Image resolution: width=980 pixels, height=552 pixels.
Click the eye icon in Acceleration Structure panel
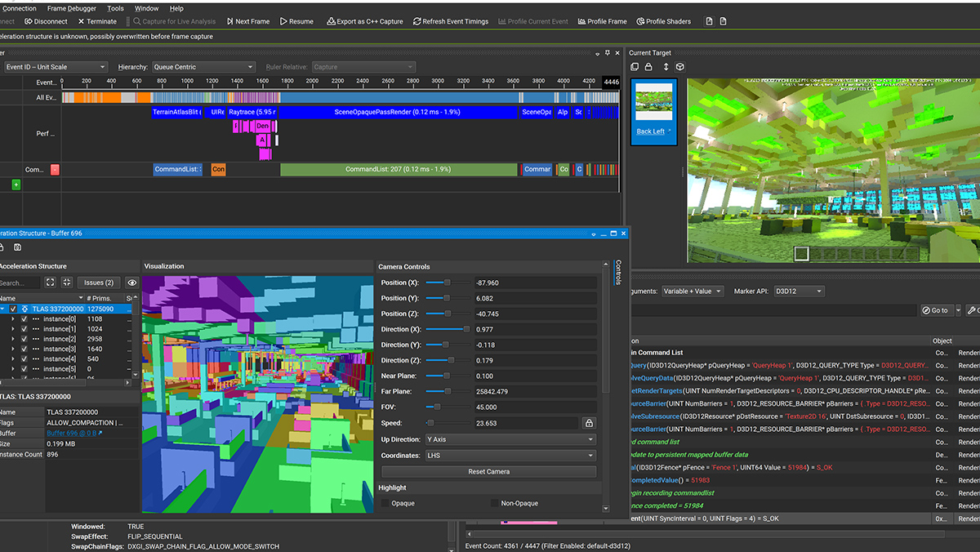click(x=132, y=283)
